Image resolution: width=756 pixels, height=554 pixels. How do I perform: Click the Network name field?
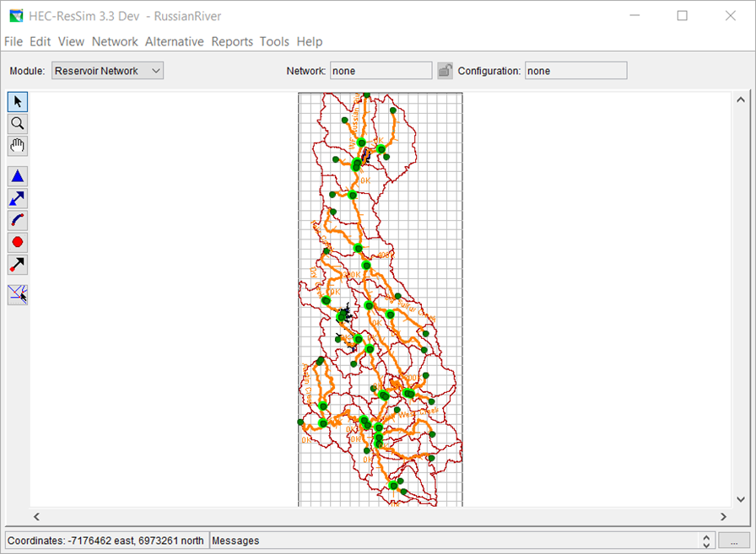click(x=381, y=71)
